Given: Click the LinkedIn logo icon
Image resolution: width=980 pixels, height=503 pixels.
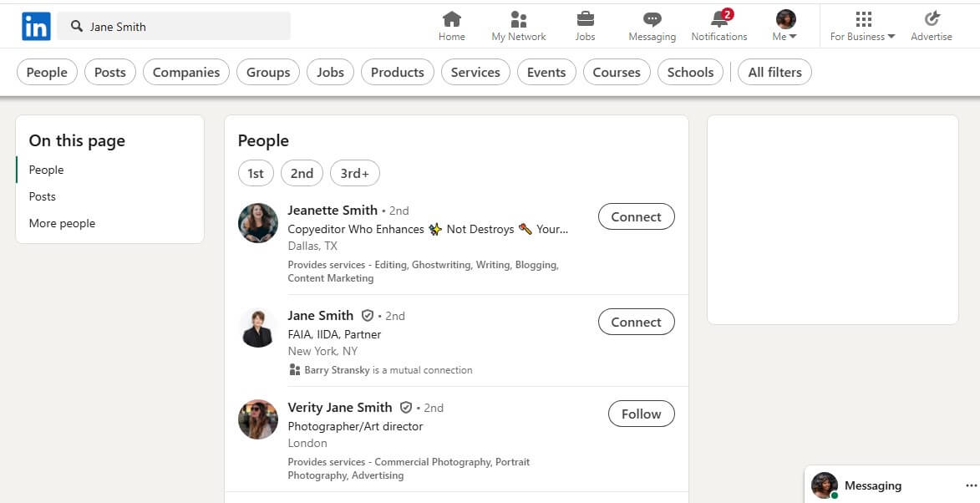Looking at the screenshot, I should click(36, 27).
